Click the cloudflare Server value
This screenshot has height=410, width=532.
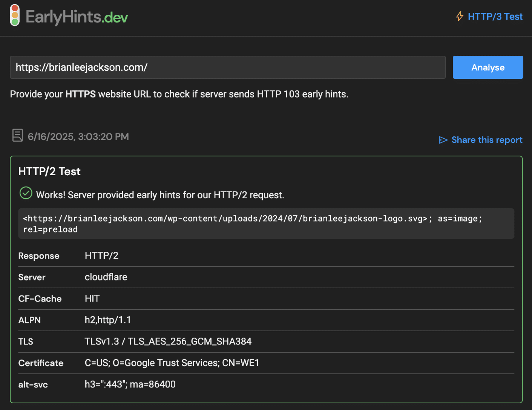(106, 277)
